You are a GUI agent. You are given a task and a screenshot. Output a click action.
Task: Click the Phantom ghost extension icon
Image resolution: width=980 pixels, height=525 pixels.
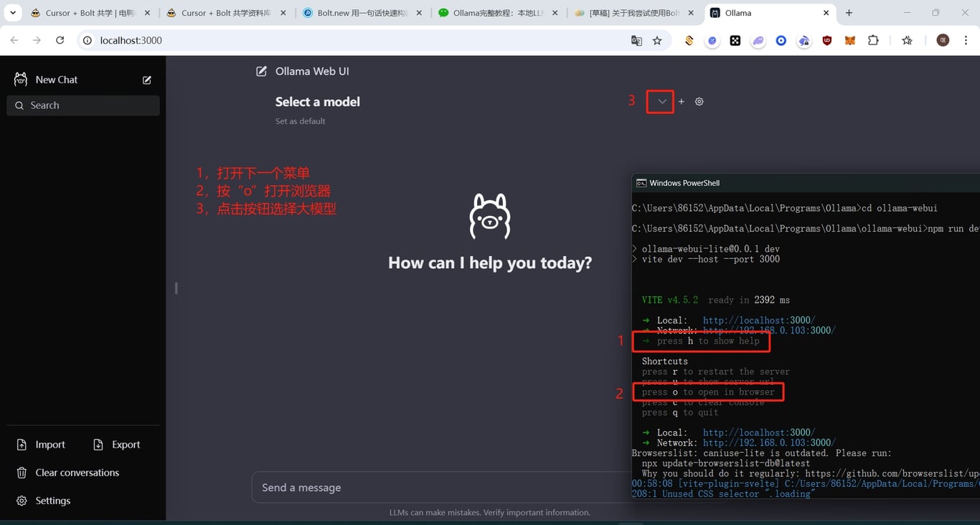pos(758,41)
